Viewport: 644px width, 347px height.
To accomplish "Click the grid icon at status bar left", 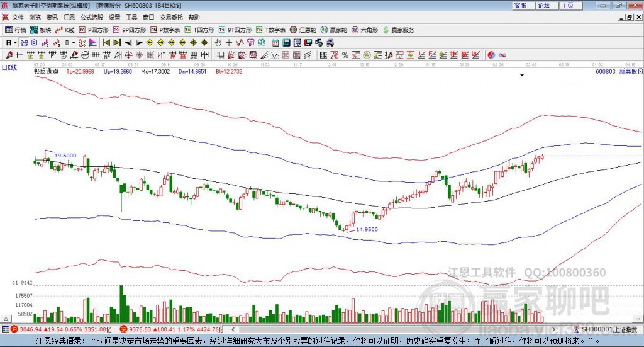I will 5,329.
